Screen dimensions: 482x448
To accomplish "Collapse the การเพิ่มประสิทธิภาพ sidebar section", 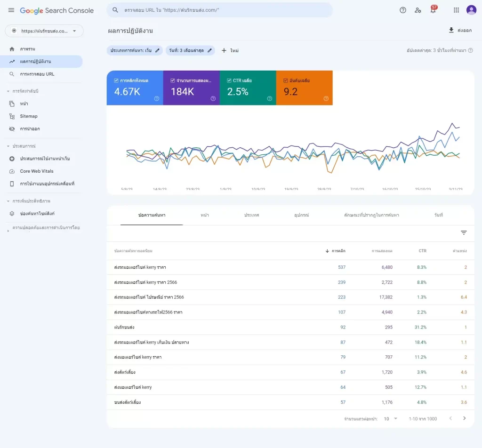I will [x=8, y=201].
